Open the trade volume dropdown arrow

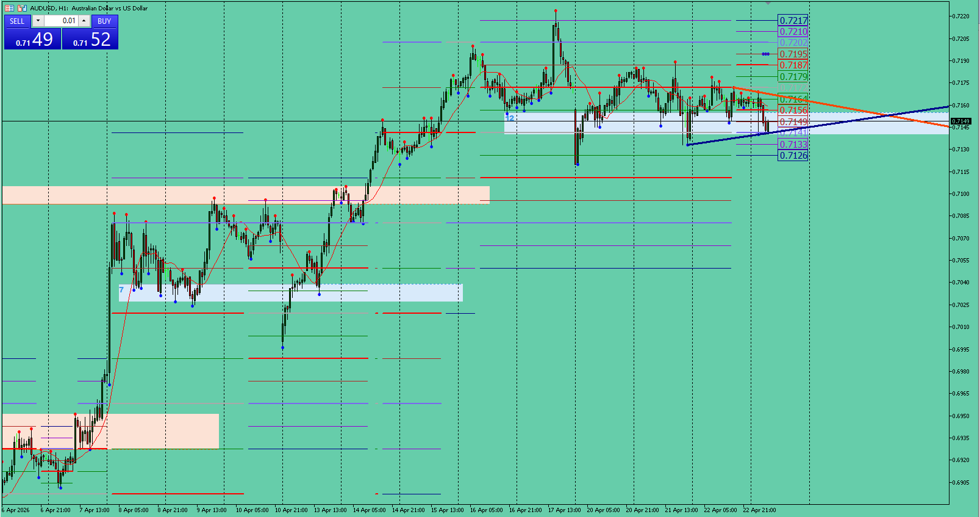tap(38, 21)
